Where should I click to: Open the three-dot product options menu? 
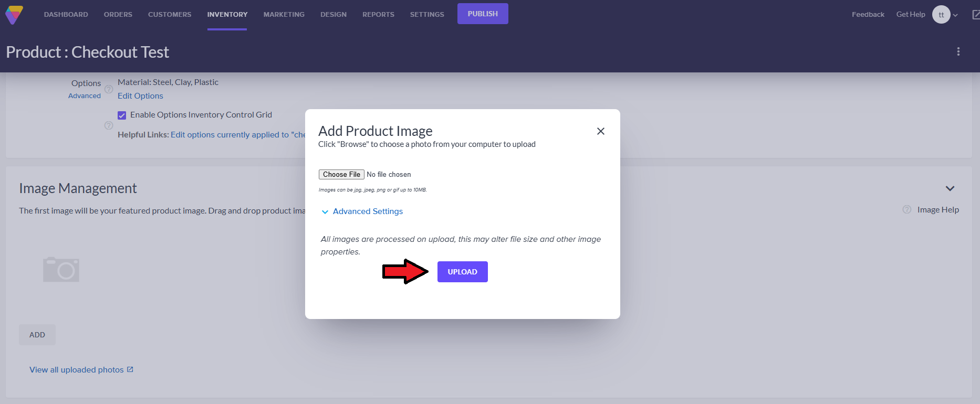[x=958, y=51]
